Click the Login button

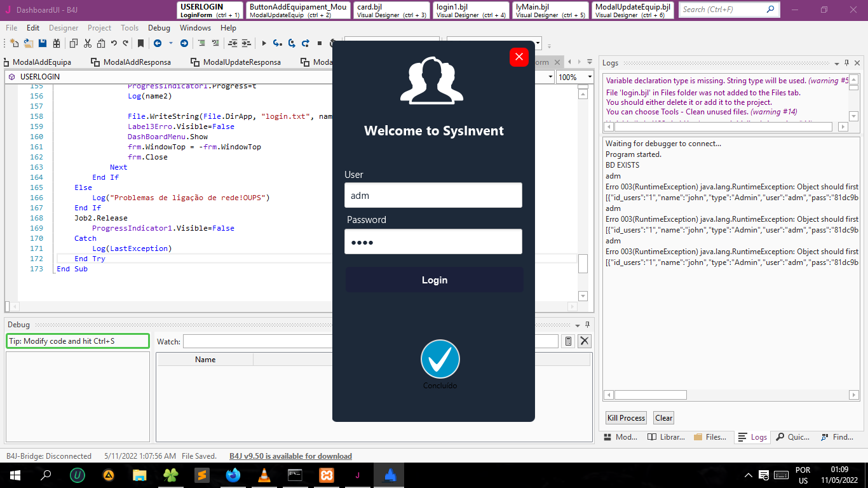(434, 280)
